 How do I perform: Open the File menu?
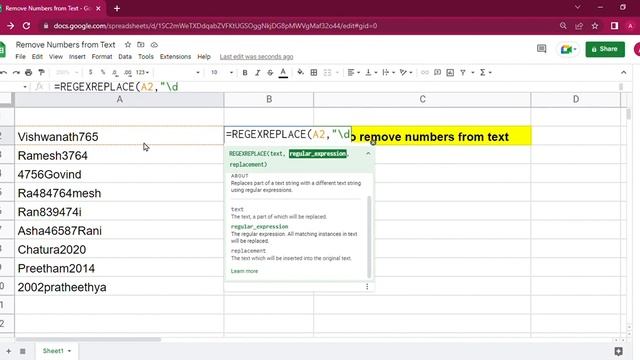(20, 57)
